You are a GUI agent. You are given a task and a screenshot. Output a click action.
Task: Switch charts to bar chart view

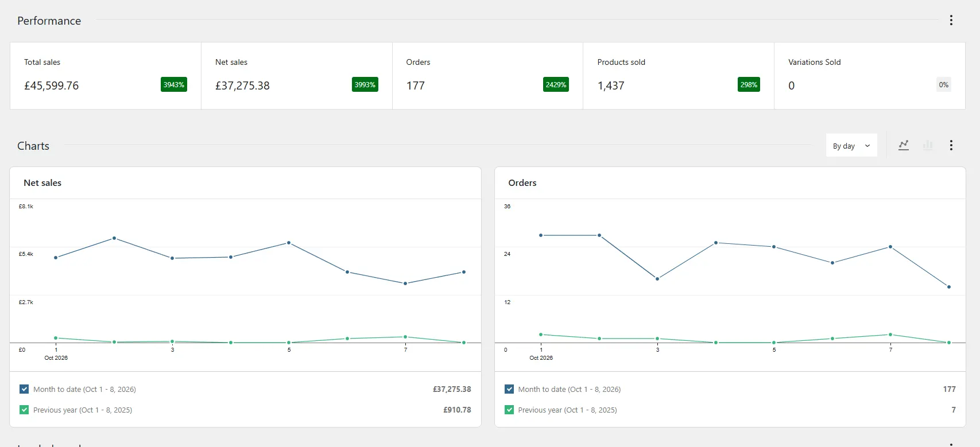coord(928,145)
